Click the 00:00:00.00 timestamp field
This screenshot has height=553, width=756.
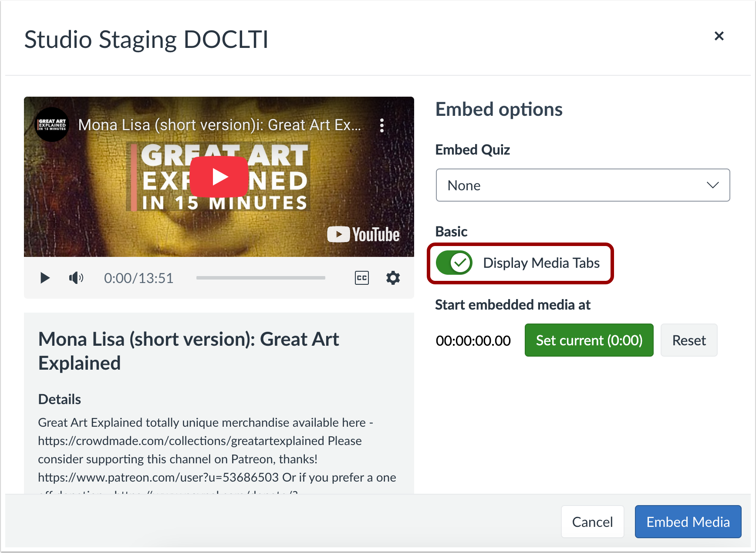473,340
